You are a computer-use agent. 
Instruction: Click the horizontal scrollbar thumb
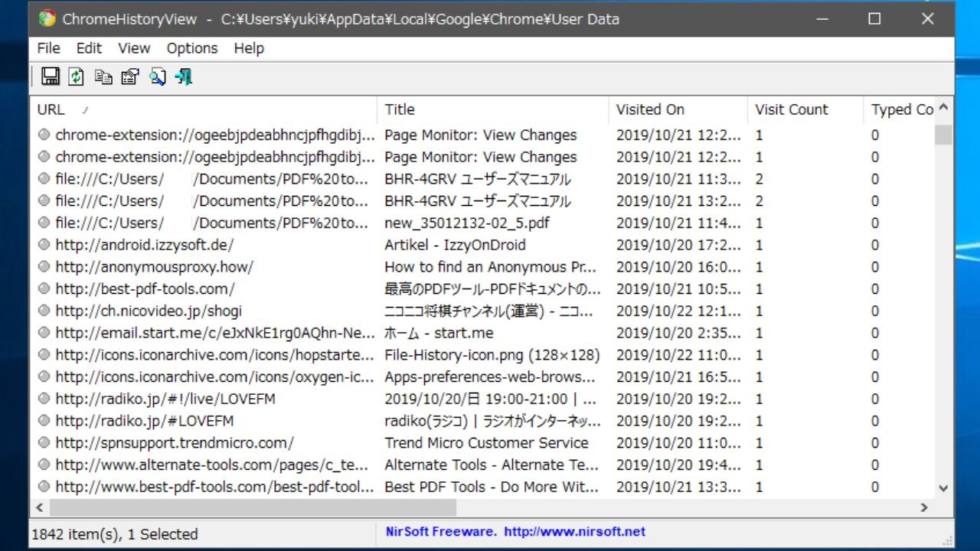click(x=253, y=507)
